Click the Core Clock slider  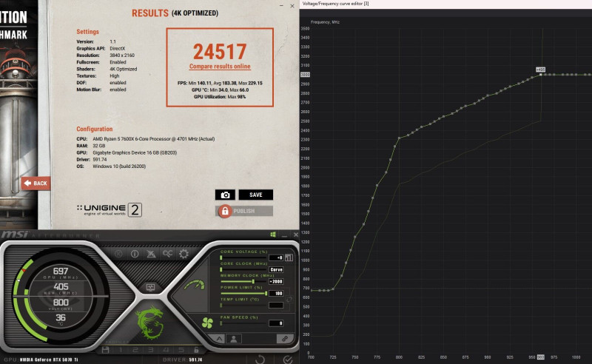(243, 269)
